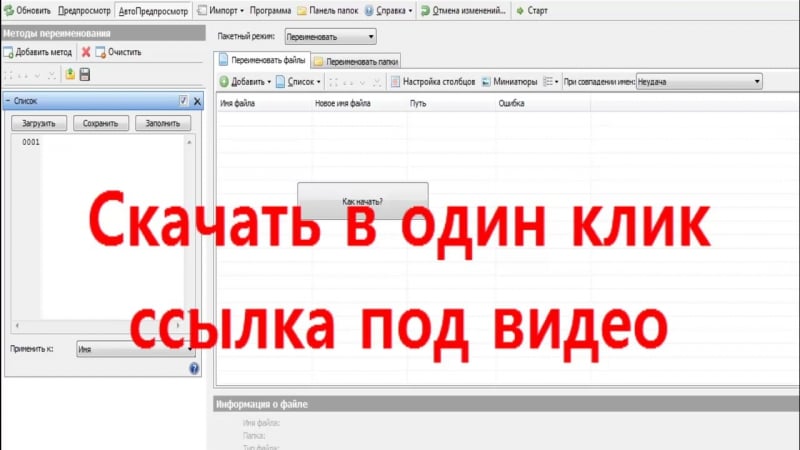Click the Обновить refresh icon
This screenshot has height=450, width=800.
[x=8, y=10]
